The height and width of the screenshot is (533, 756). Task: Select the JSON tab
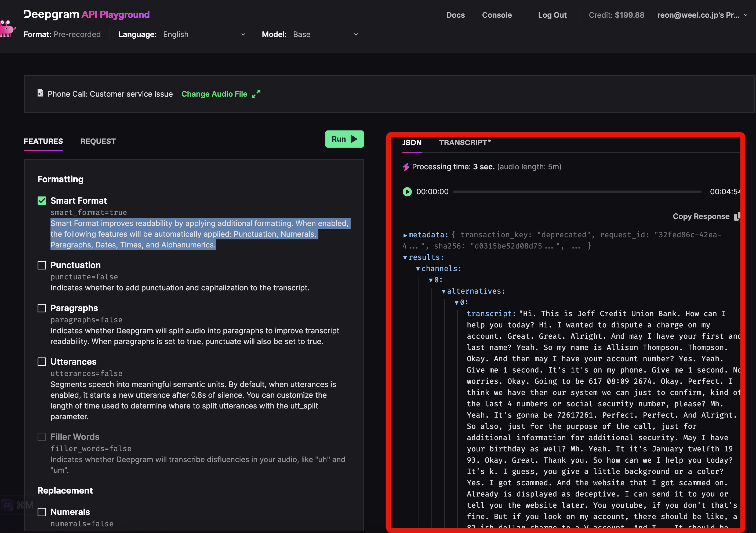pos(412,143)
